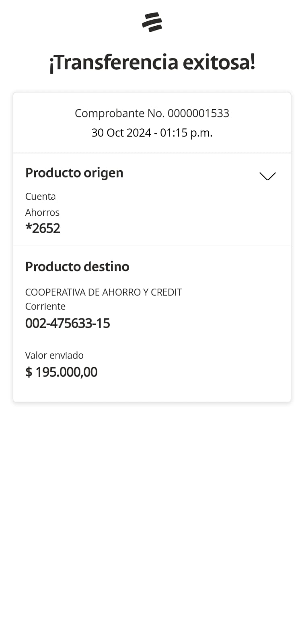This screenshot has height=644, width=304.
Task: Click the Bancolombia logo icon at top
Action: 152,22
